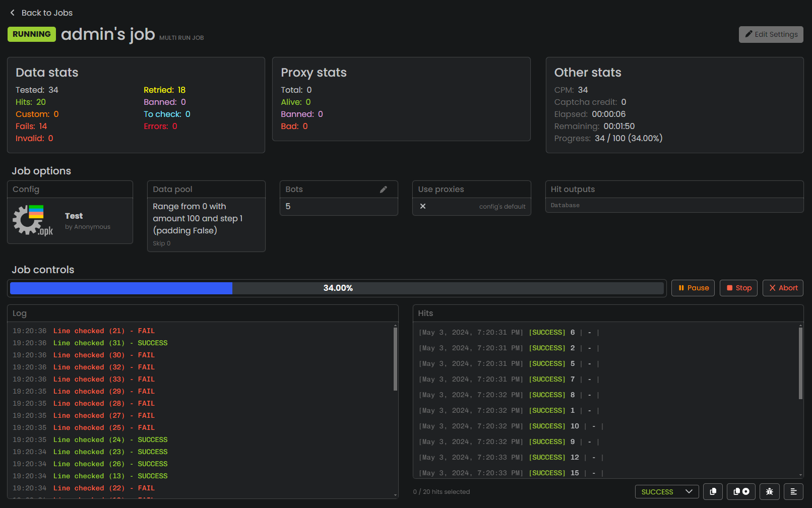Select the hit with data 6
The image size is (812, 508).
[509, 333]
